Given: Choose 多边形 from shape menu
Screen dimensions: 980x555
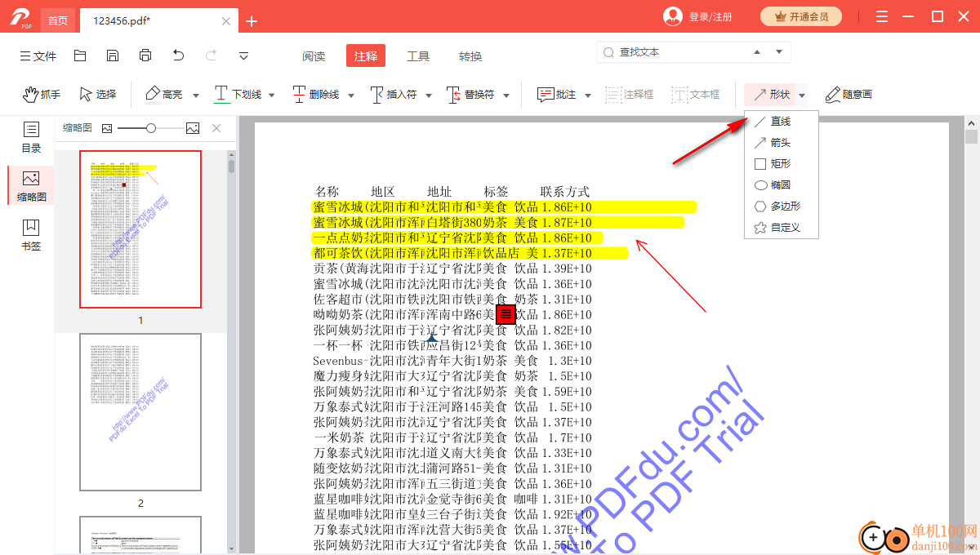Looking at the screenshot, I should 781,206.
